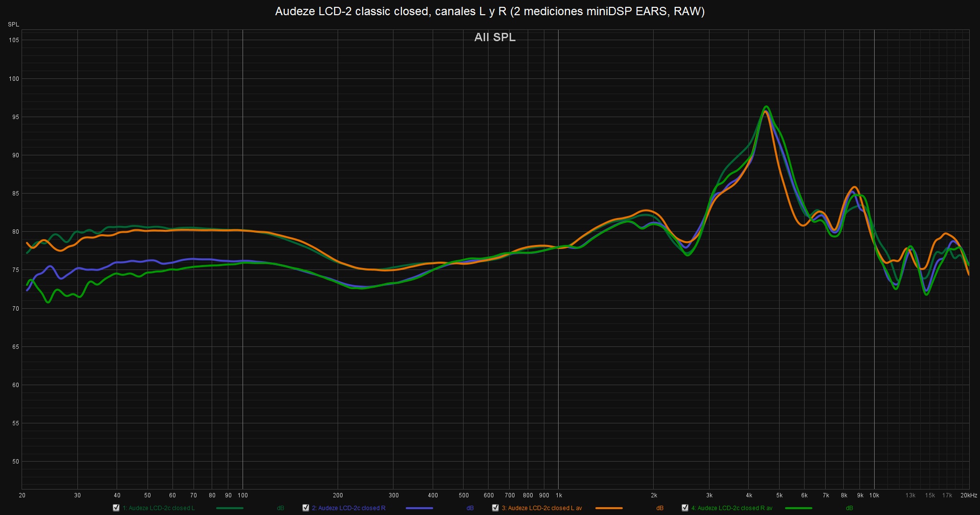Image resolution: width=980 pixels, height=515 pixels.
Task: Toggle the '2: Audeze LCD-2c closed R' checkbox
Action: coord(306,508)
